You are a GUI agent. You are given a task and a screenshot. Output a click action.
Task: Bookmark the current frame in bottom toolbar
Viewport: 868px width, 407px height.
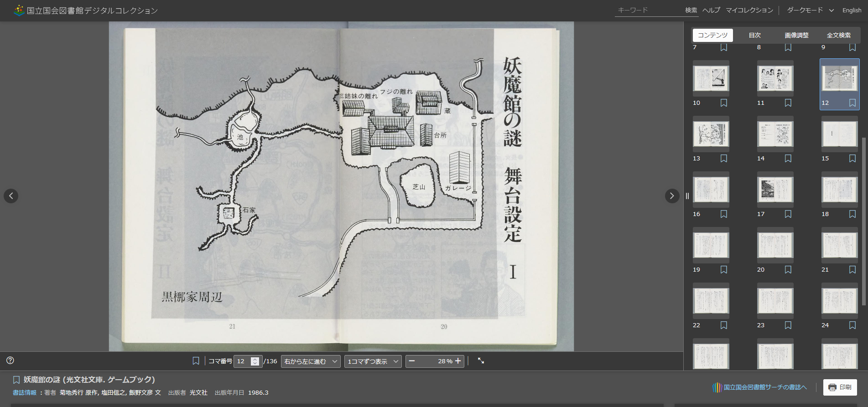(x=196, y=361)
